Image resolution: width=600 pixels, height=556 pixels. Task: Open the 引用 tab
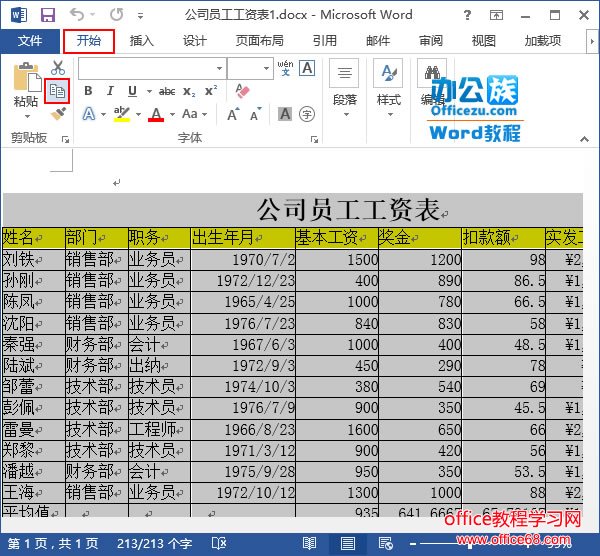(324, 41)
